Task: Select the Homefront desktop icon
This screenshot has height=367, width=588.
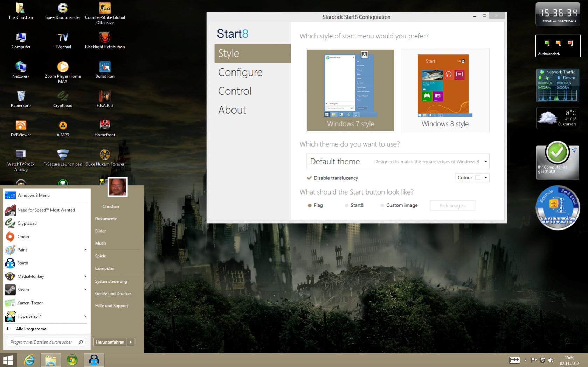Action: [105, 129]
